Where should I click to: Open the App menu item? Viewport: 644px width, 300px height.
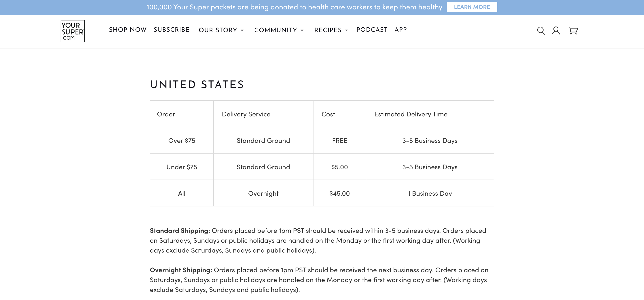(x=400, y=30)
